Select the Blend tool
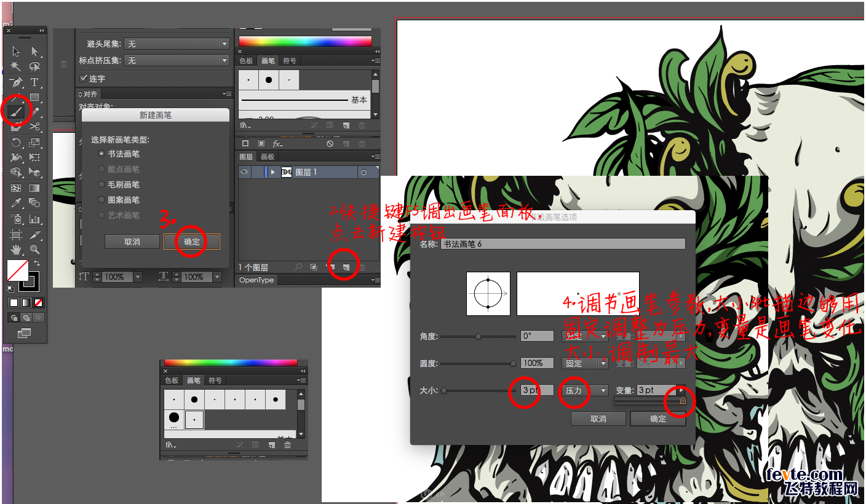The width and height of the screenshot is (866, 504). pyautogui.click(x=34, y=203)
